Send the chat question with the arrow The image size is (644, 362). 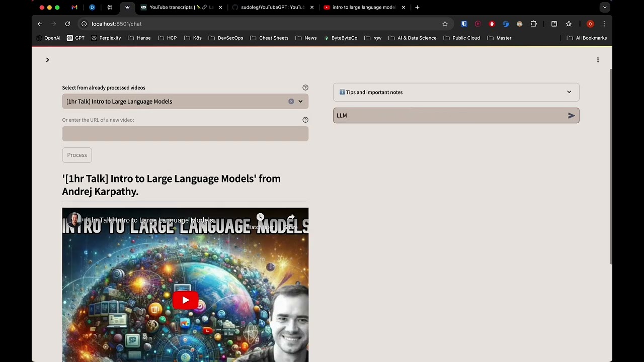click(572, 116)
